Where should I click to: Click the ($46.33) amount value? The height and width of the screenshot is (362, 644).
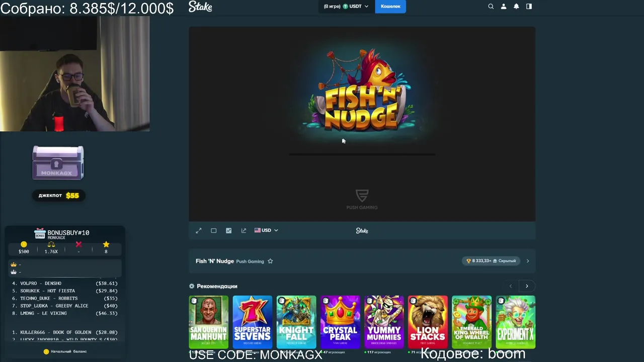[x=107, y=313]
